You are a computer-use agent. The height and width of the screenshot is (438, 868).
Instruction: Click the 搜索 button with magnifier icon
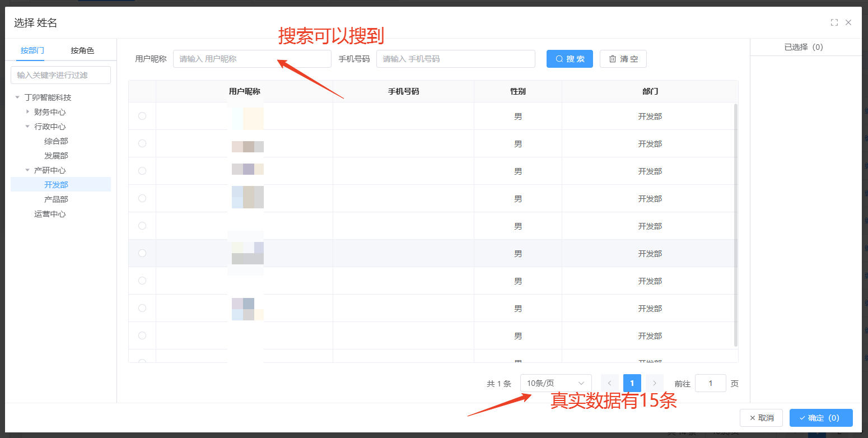(570, 59)
